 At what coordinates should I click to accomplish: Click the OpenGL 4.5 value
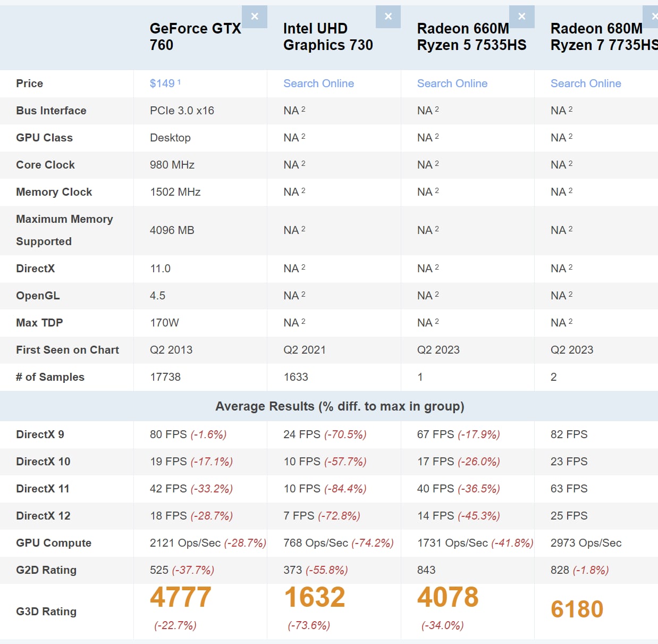click(x=157, y=296)
